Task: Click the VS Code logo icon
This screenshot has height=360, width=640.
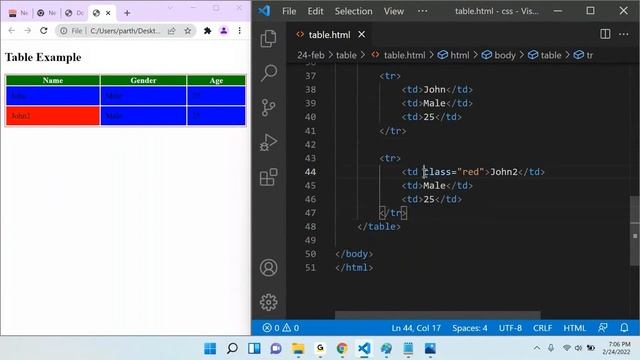Action: 264,11
